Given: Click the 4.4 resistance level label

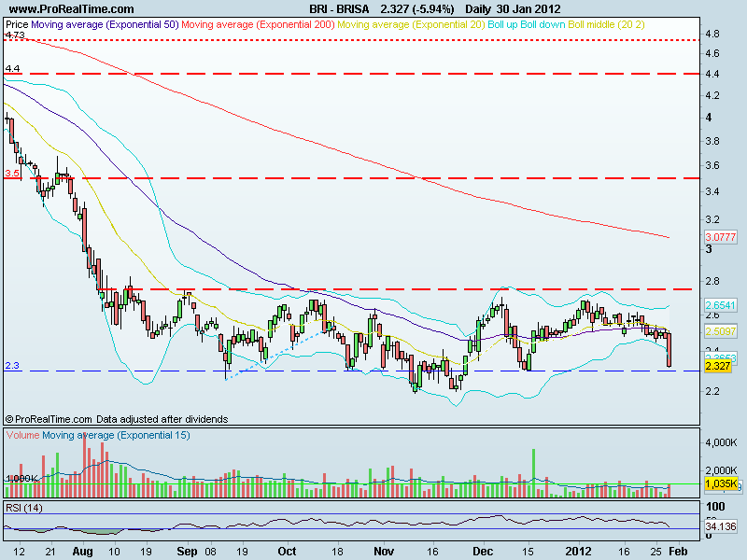Looking at the screenshot, I should pyautogui.click(x=12, y=68).
